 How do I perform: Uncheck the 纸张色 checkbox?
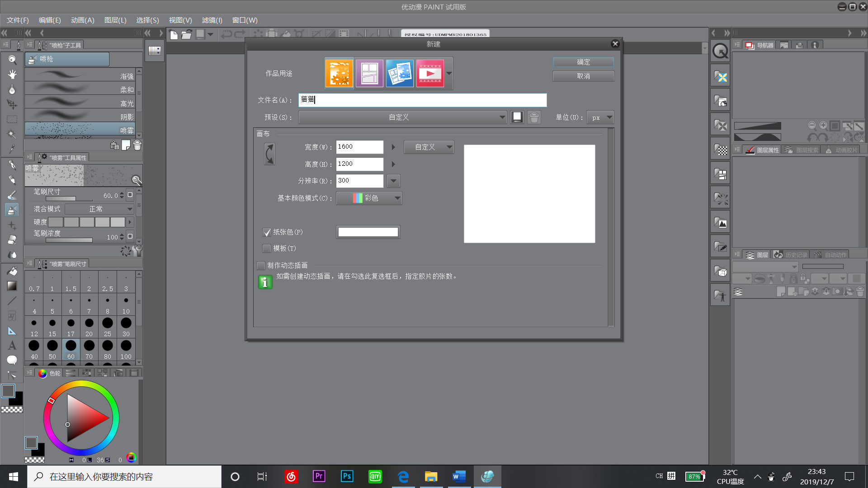point(267,232)
